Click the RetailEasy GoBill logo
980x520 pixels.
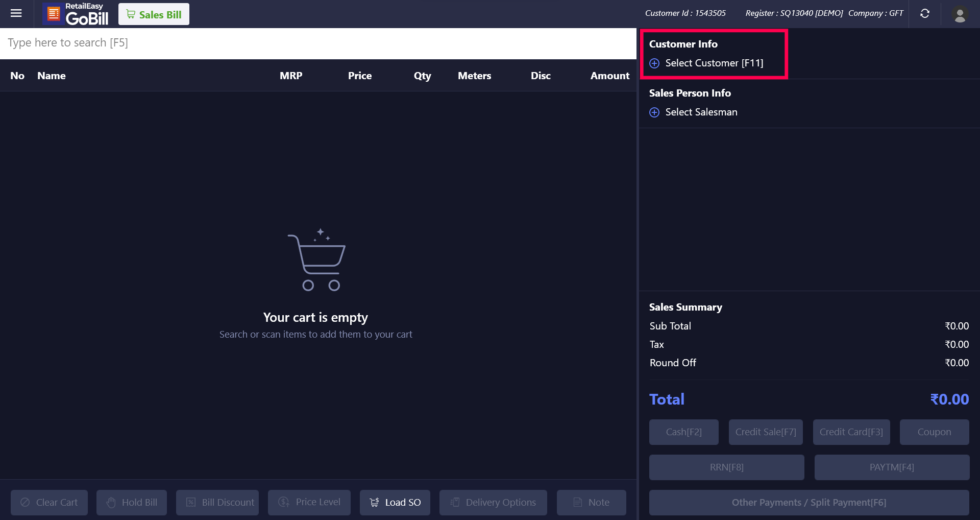pyautogui.click(x=76, y=14)
